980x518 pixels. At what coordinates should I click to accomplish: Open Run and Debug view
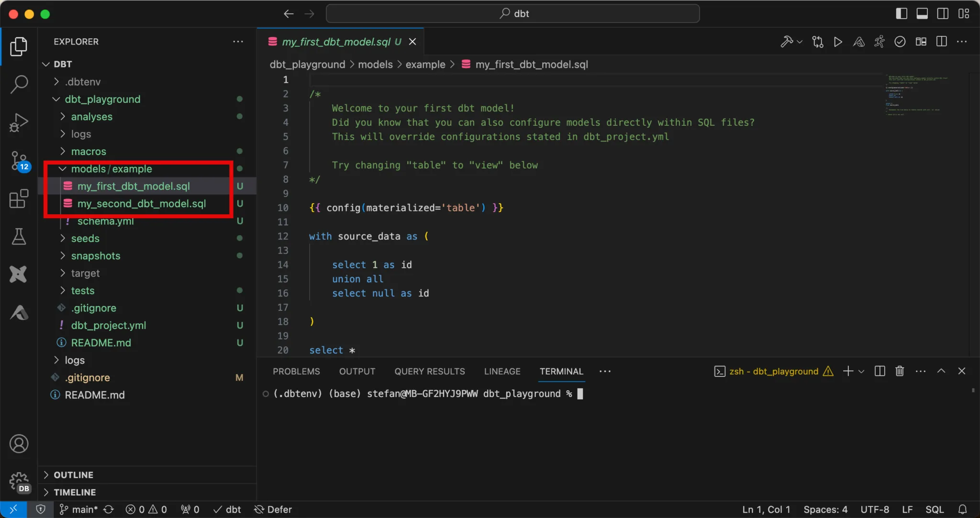(x=19, y=122)
